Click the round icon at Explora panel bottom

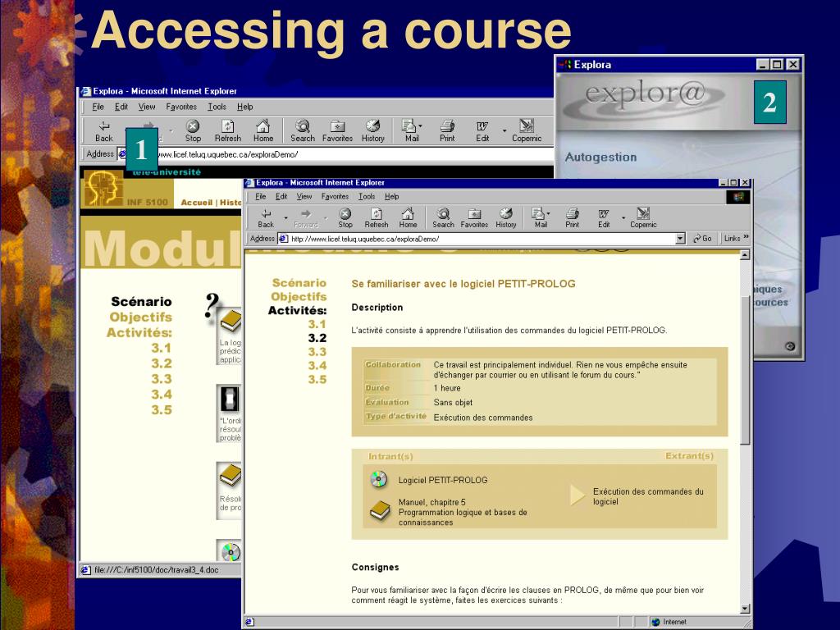(790, 346)
